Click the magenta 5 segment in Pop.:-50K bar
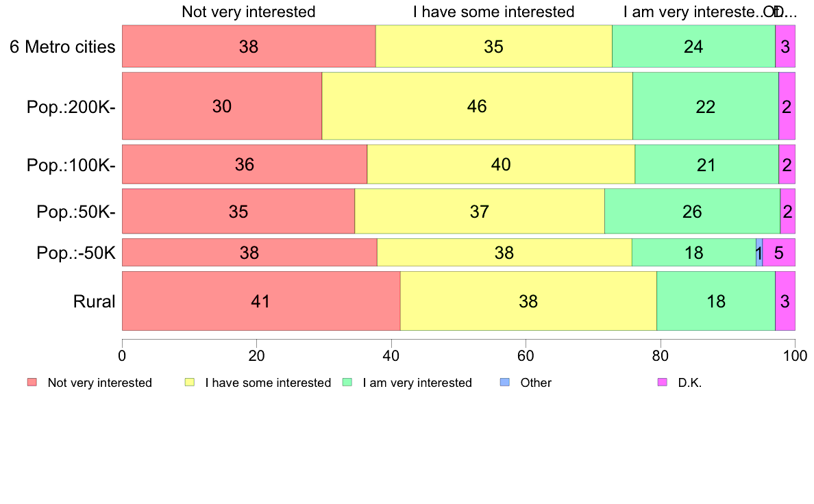 click(x=778, y=252)
